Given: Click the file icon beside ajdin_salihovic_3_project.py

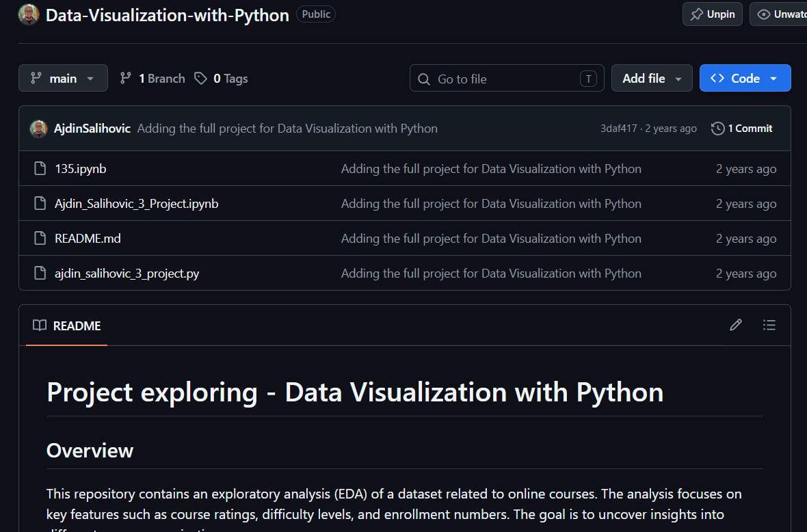Looking at the screenshot, I should [x=40, y=274].
